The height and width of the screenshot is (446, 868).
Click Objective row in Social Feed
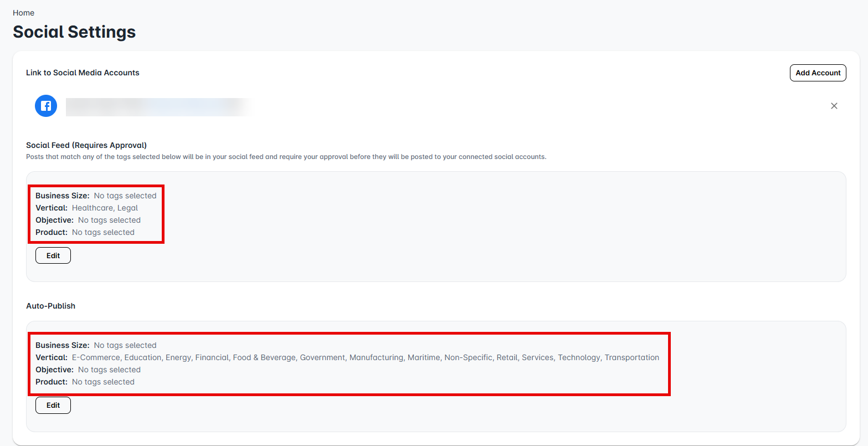(88, 220)
